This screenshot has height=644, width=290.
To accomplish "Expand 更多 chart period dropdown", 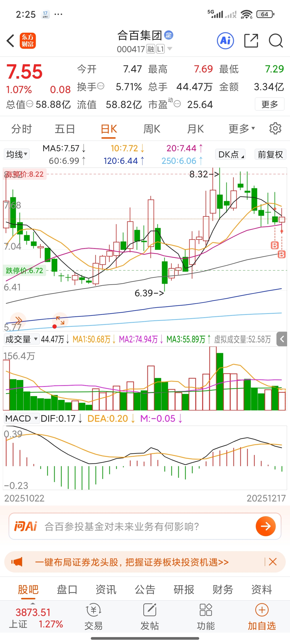I will point(242,129).
